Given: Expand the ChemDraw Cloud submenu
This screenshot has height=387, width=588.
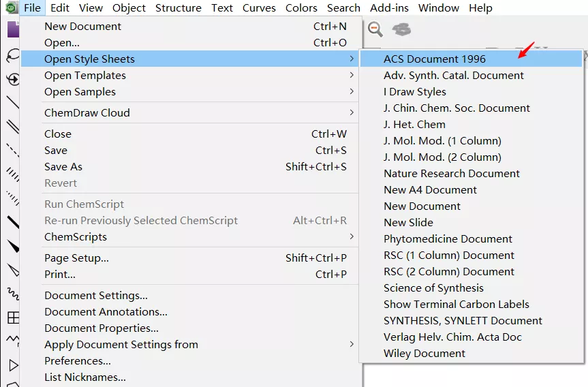Looking at the screenshot, I should 190,113.
